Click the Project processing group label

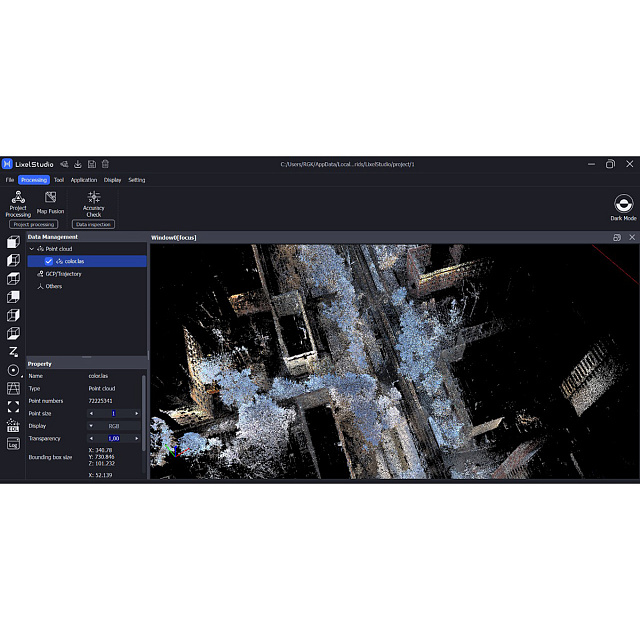[x=33, y=224]
